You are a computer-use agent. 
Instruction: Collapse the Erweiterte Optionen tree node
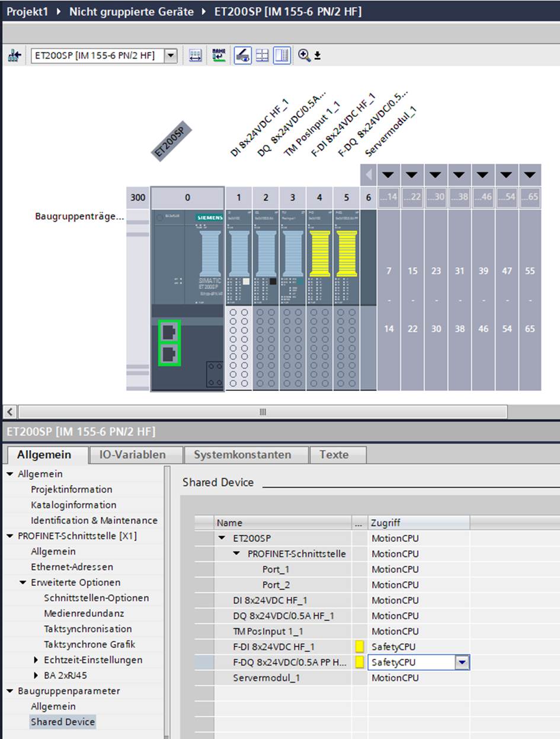pyautogui.click(x=23, y=582)
